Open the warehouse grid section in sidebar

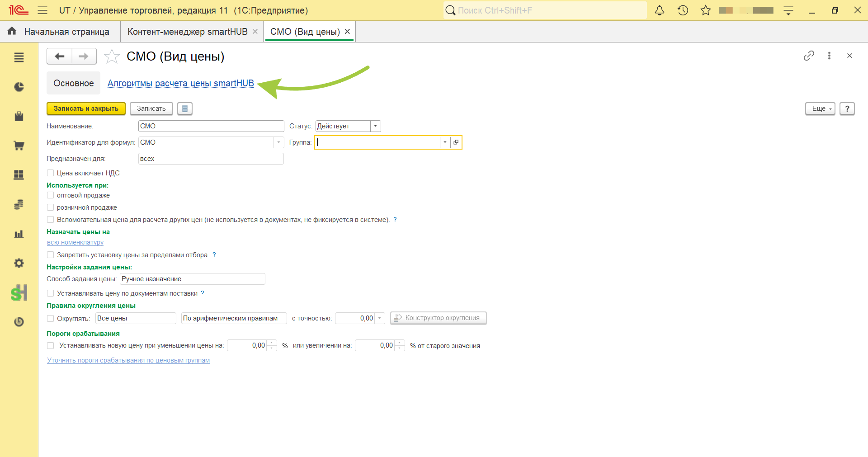(x=19, y=175)
